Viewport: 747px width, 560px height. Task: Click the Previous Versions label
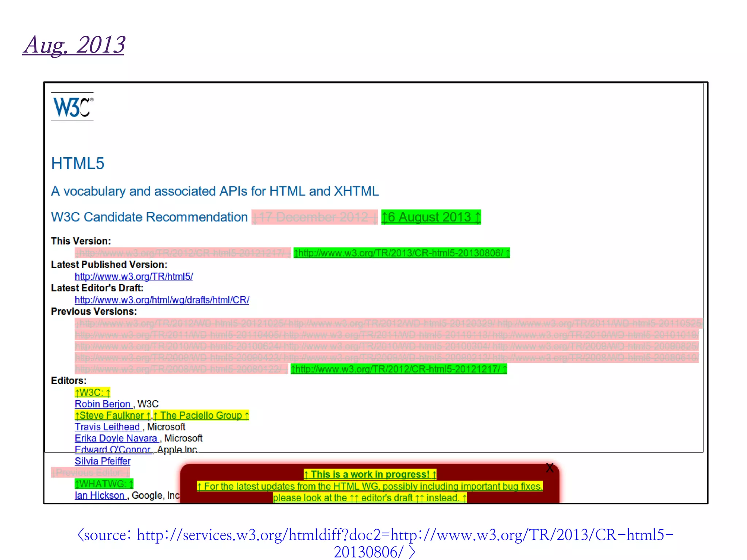94,311
